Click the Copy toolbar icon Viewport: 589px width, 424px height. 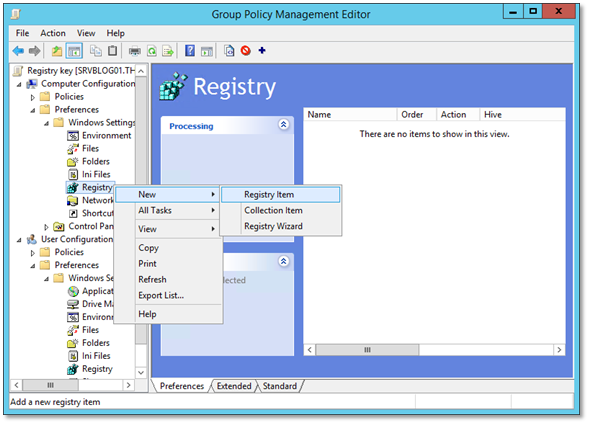tap(96, 51)
